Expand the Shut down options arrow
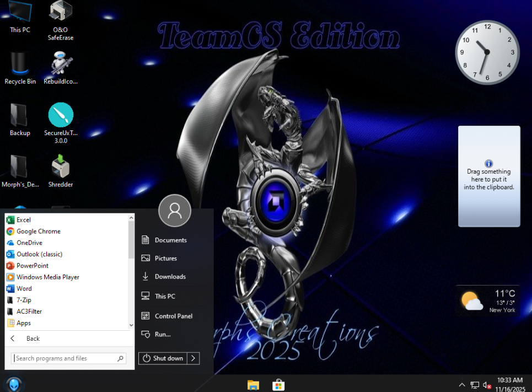The image size is (532, 392). (x=193, y=358)
